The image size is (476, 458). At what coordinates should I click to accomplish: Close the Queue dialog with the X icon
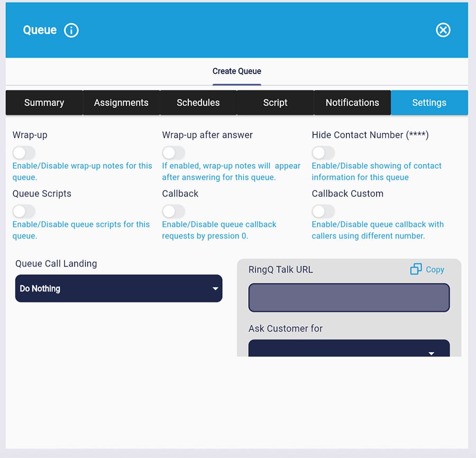point(443,30)
